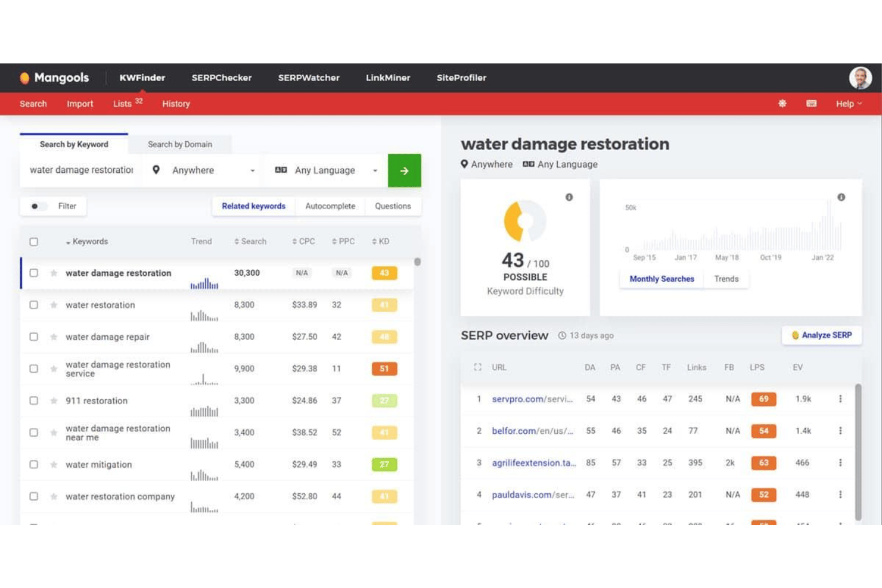Screen dimensions: 882x588
Task: Open SiteProfiler tool
Action: (461, 77)
